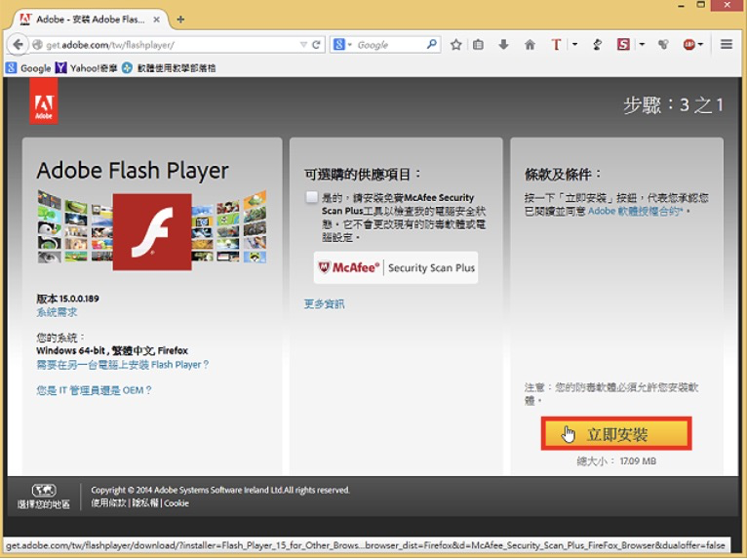Check the McAfee Security Scan Plus checkbox
The height and width of the screenshot is (560, 747).
coord(311,197)
